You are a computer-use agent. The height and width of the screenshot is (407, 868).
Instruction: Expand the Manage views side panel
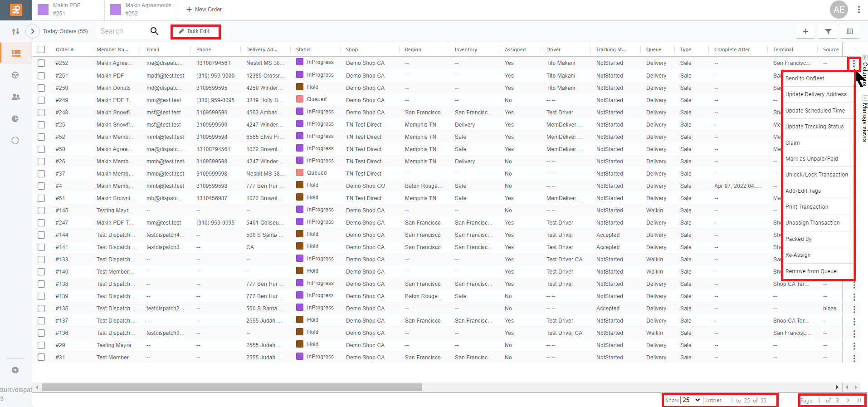(865, 119)
